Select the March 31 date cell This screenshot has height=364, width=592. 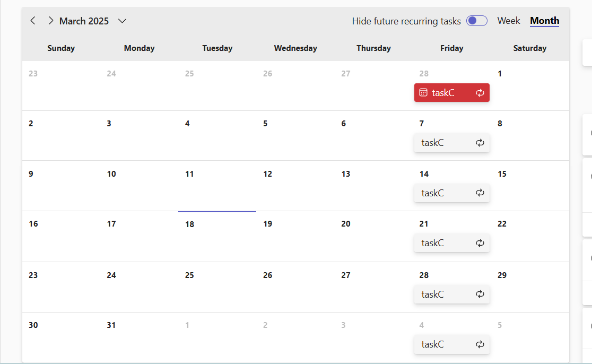[140, 337]
